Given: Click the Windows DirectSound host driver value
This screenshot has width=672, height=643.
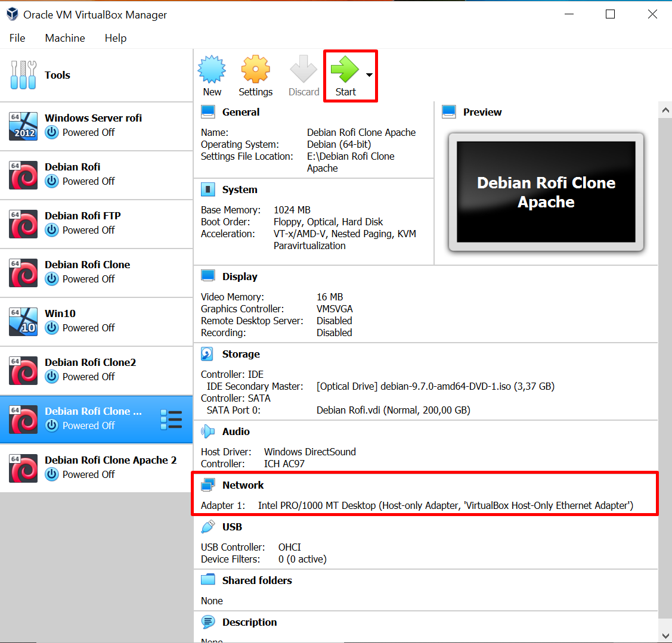Looking at the screenshot, I should (310, 452).
